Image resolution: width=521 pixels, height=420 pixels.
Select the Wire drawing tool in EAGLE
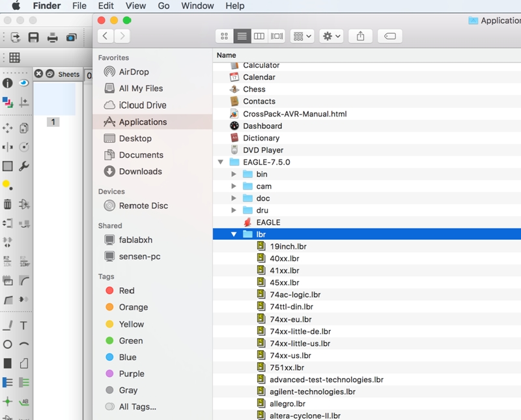click(7, 326)
